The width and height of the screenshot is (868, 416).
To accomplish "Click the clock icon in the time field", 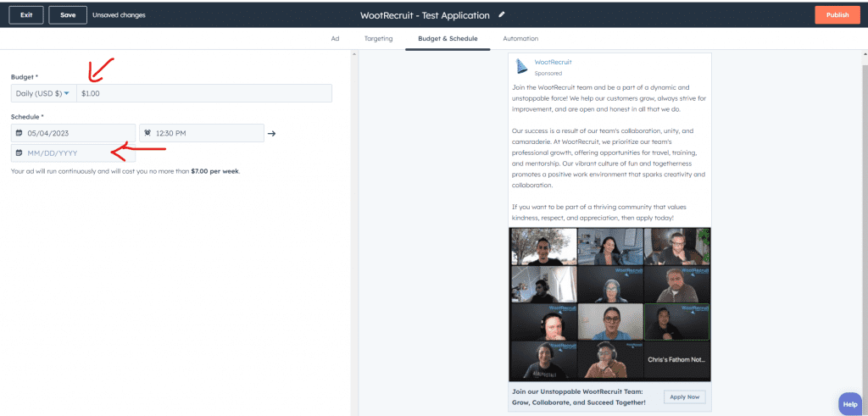I will click(147, 133).
